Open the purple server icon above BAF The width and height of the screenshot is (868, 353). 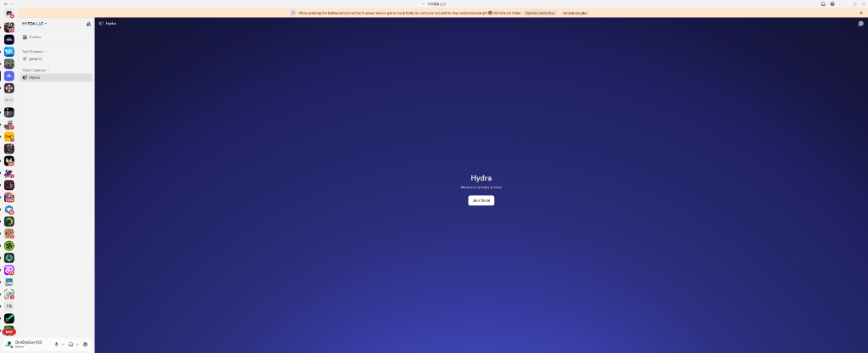[x=8, y=270]
